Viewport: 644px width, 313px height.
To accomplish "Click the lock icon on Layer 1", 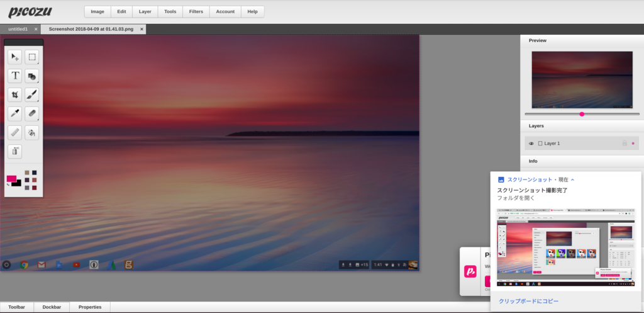I will coord(625,143).
